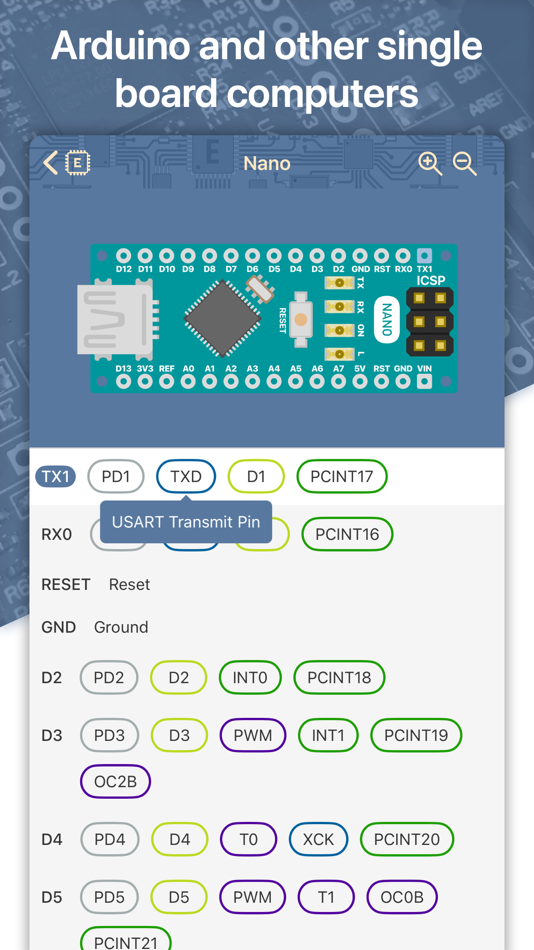Tap the ICSP header on the board
The image size is (534, 950).
[430, 322]
